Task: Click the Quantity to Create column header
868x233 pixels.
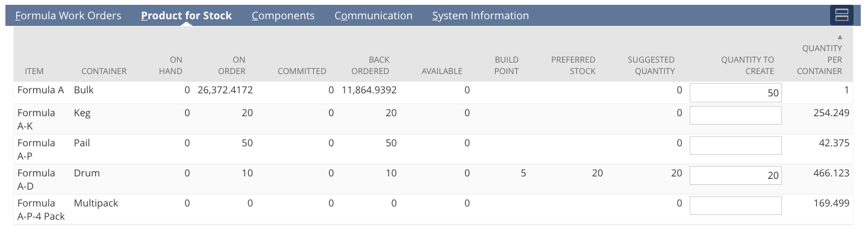Action: [x=748, y=65]
